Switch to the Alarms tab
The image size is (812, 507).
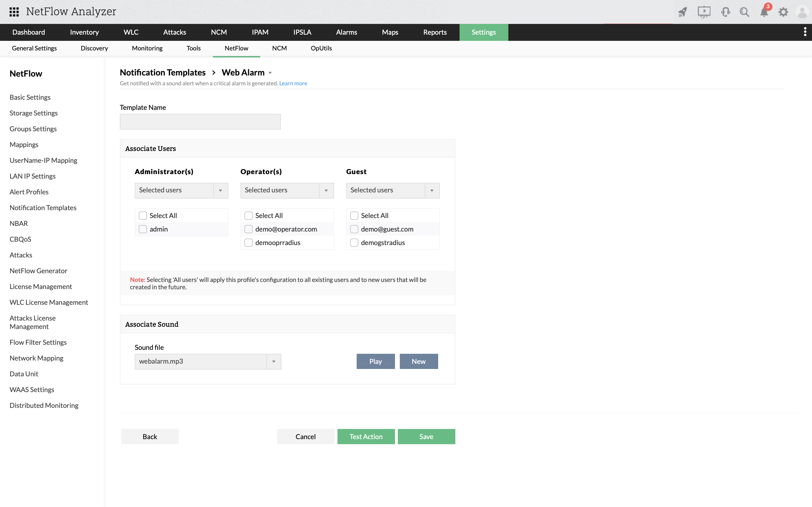point(346,32)
